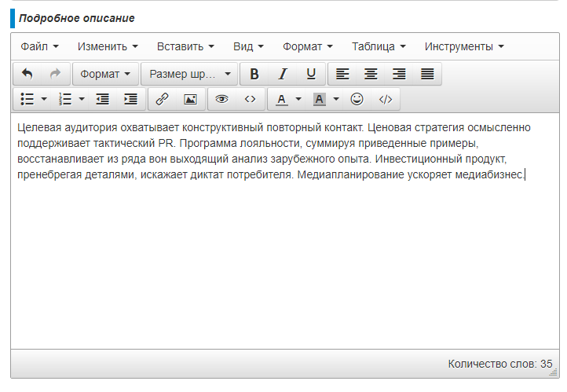The height and width of the screenshot is (392, 567).
Task: Insert a bulleted list
Action: tap(27, 99)
